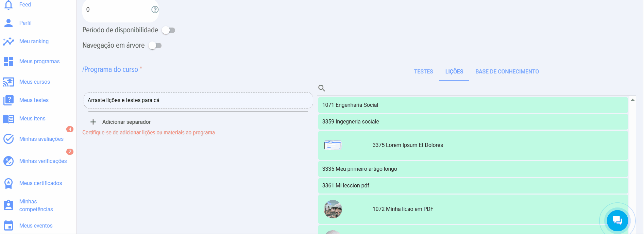
Task: Switch to BASE DE CONHECIMENTO tab
Action: coord(507,72)
